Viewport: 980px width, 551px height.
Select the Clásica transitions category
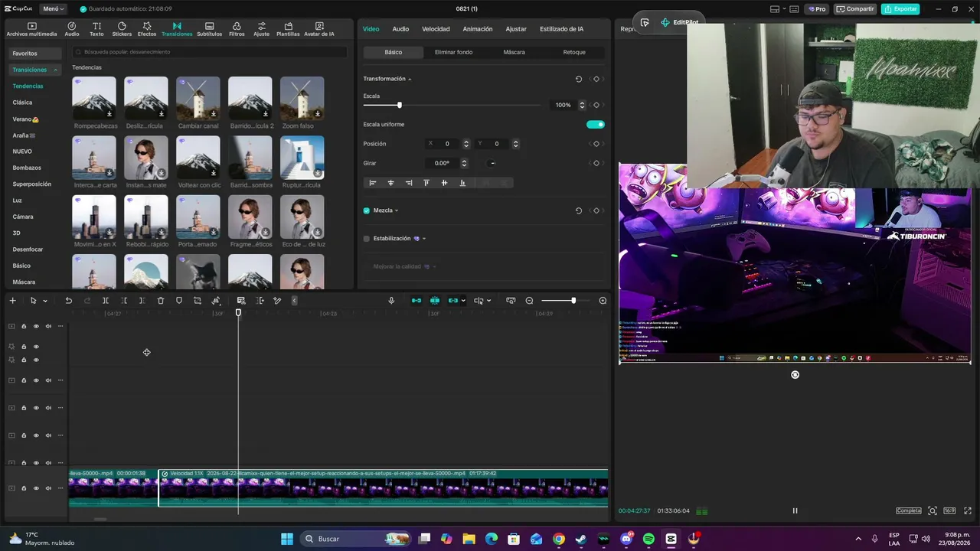22,103
